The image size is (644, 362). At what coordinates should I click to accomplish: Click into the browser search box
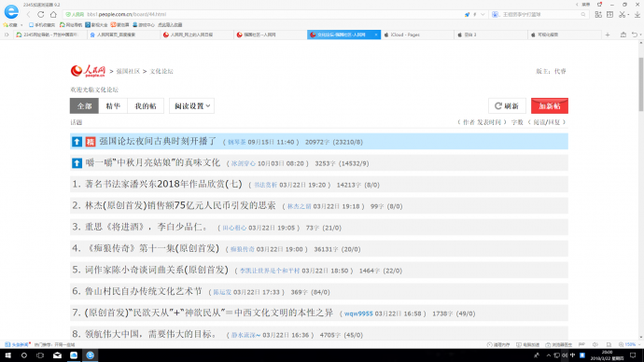click(x=538, y=14)
